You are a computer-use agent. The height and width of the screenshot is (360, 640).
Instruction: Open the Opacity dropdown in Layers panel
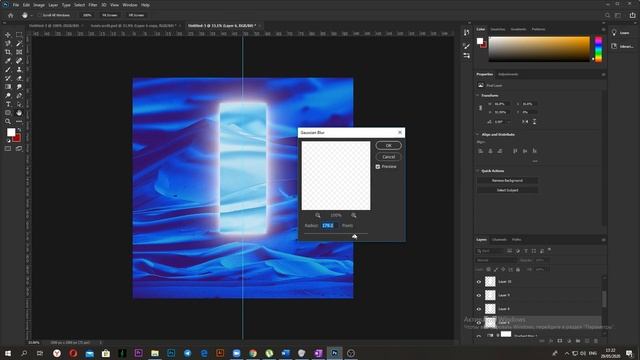tap(541, 260)
